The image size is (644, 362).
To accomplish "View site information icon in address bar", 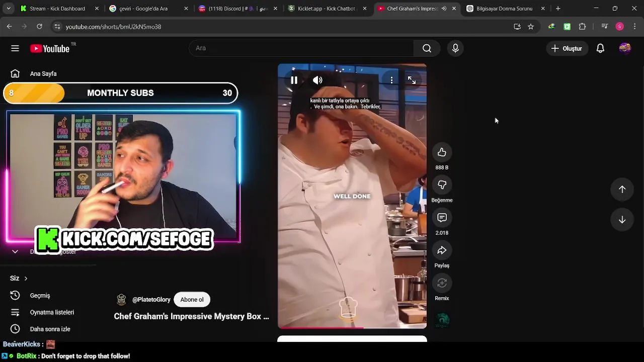I will [x=57, y=27].
